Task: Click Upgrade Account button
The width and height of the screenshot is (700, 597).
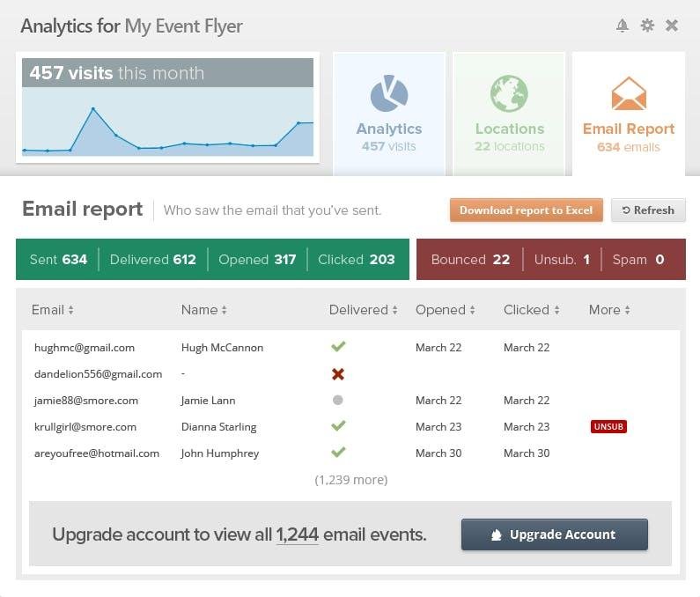Action: [x=555, y=534]
